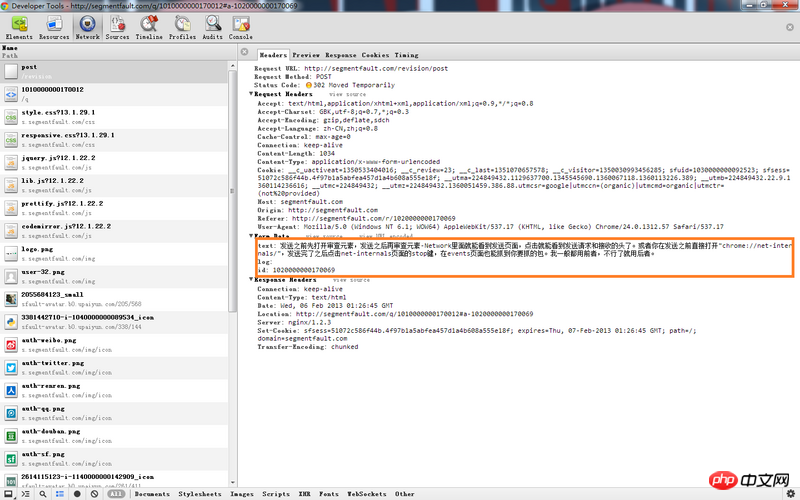Image resolution: width=800 pixels, height=500 pixels.
Task: Collapse the Request Headers section
Action: point(253,93)
